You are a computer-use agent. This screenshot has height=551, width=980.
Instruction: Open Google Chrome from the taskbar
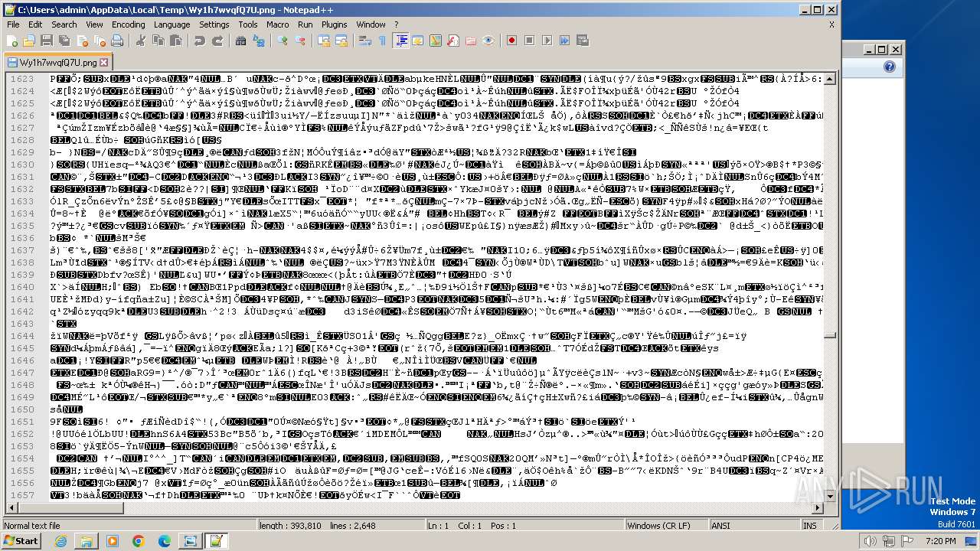pos(138,541)
